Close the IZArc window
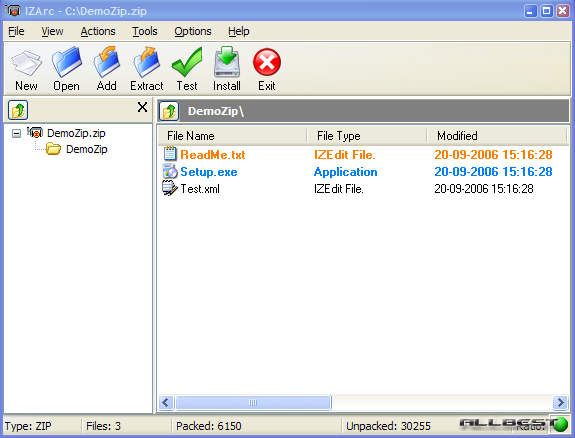The width and height of the screenshot is (575, 438). point(563,11)
